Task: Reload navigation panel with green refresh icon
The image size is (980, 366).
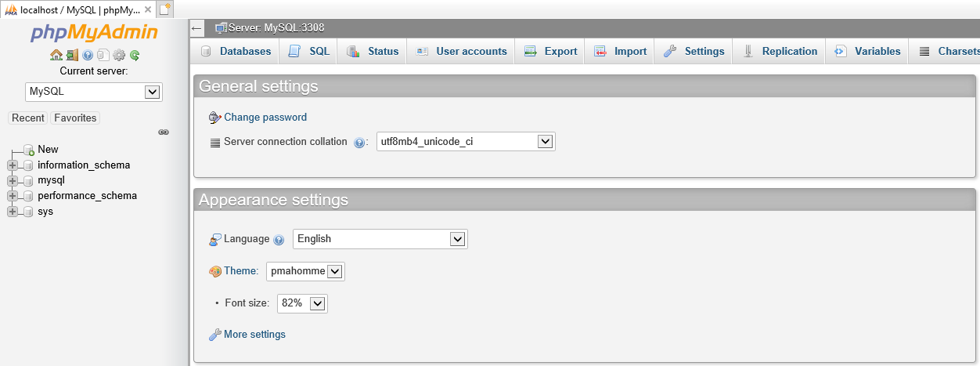Action: [x=135, y=56]
